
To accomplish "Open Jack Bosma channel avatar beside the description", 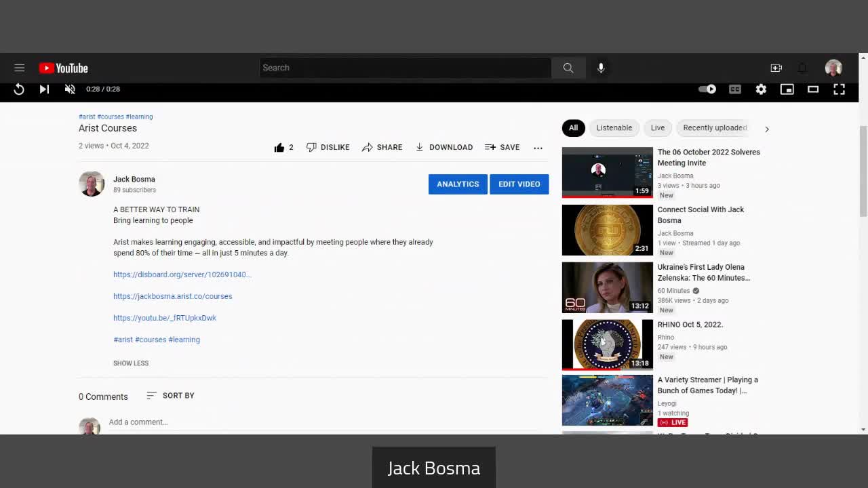I will point(92,184).
